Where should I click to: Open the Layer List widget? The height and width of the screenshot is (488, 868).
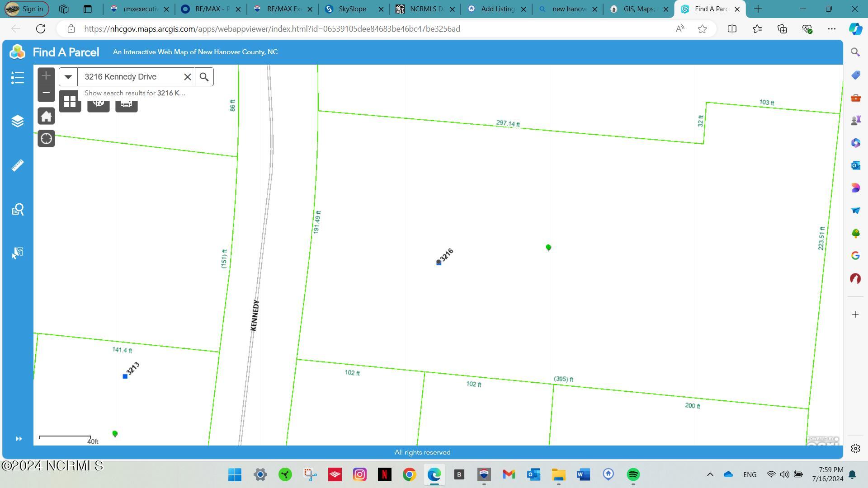(x=17, y=121)
